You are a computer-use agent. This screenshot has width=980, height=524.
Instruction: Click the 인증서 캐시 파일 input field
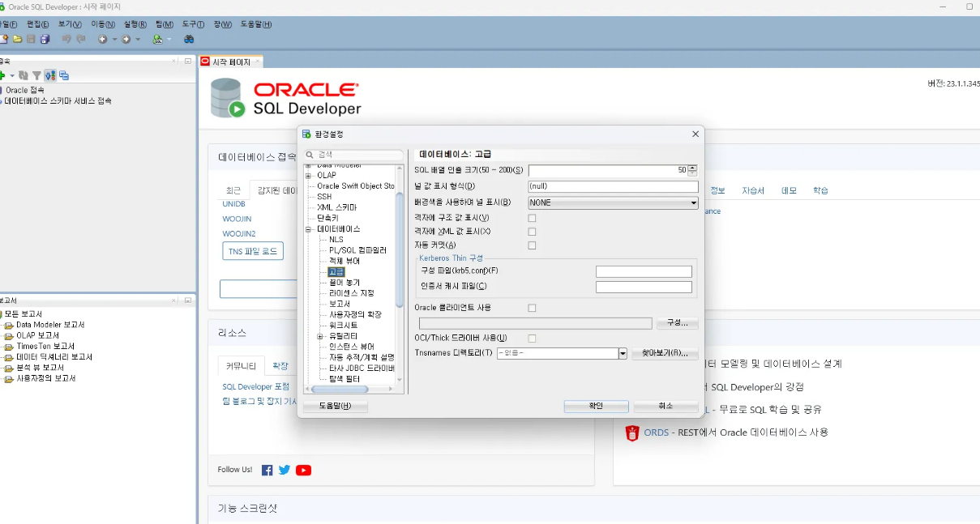tap(644, 287)
